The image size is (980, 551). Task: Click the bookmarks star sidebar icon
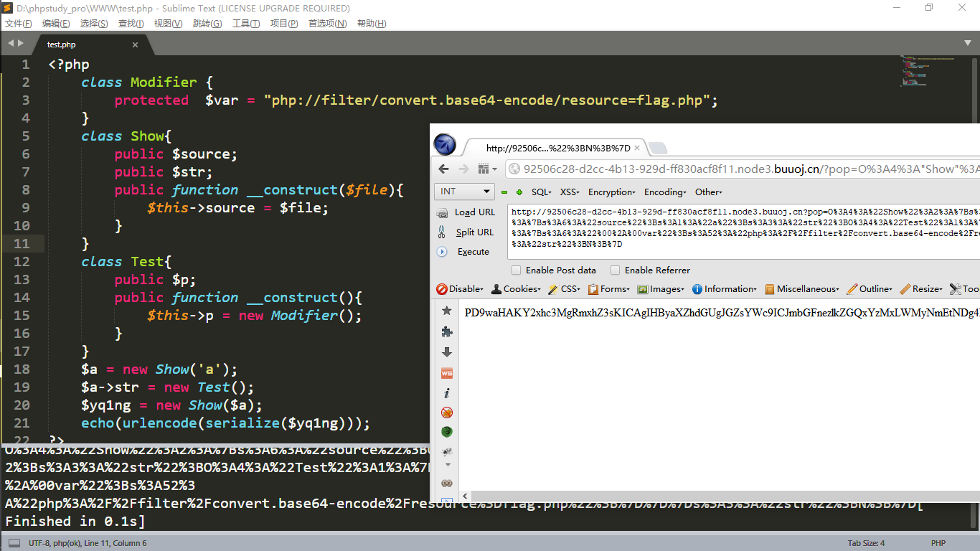447,311
